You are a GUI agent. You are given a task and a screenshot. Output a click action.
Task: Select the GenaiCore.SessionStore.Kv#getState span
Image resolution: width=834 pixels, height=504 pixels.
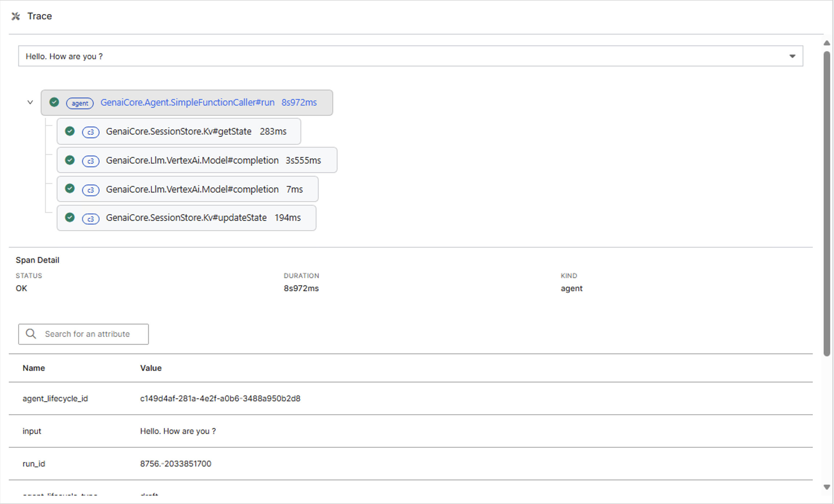[x=179, y=131]
